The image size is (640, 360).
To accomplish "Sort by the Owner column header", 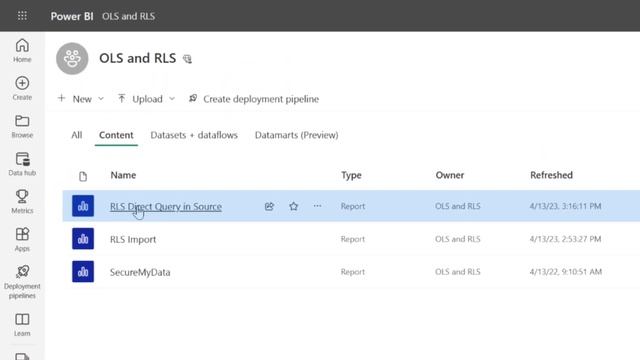I will (450, 175).
